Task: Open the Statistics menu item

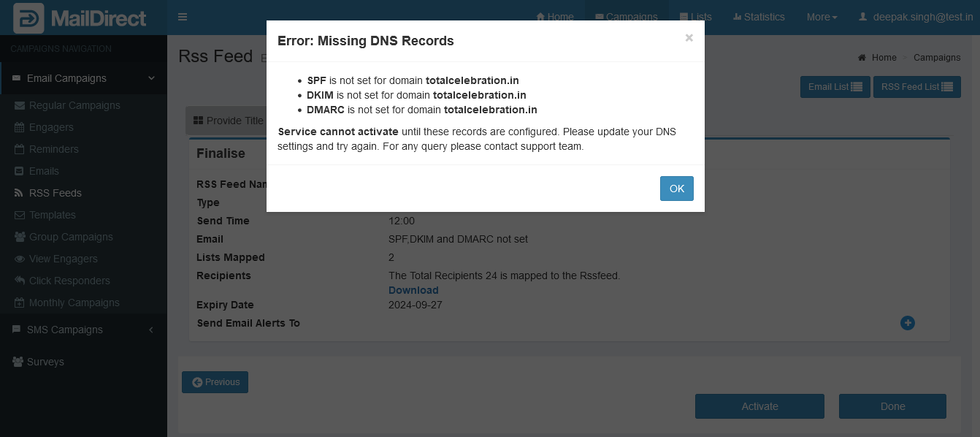Action: (x=759, y=17)
